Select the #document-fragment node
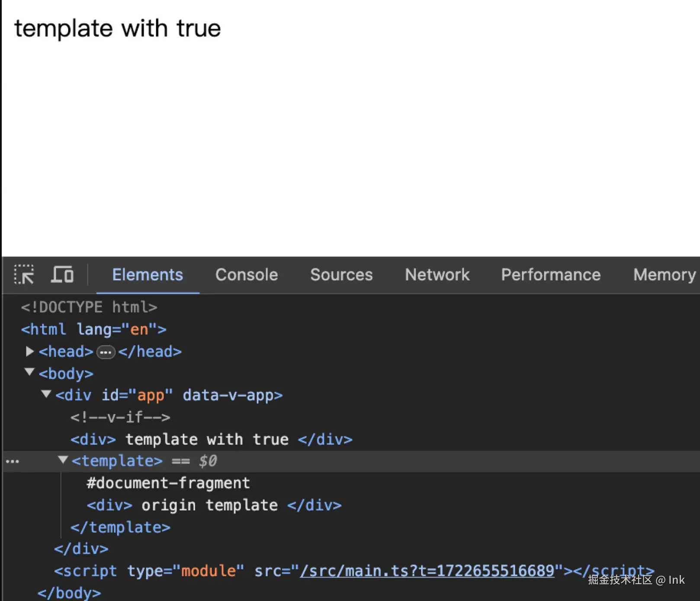The width and height of the screenshot is (700, 601). 168,483
